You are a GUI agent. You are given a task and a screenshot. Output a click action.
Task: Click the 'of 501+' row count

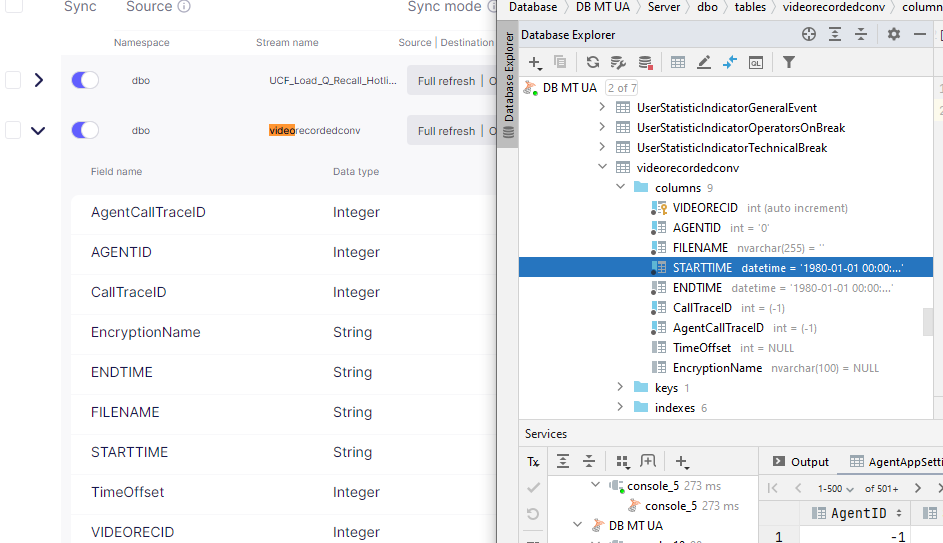pos(882,489)
